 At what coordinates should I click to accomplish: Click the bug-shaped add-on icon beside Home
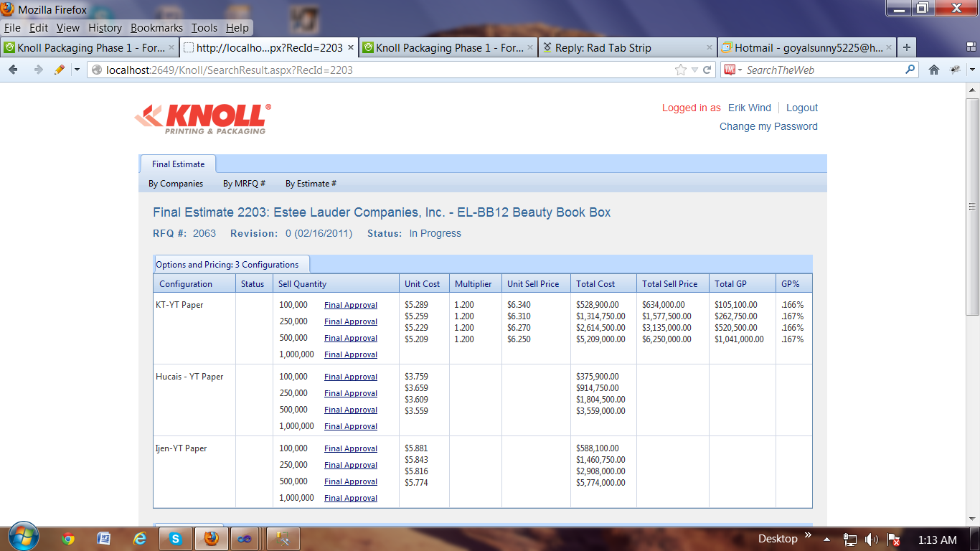pyautogui.click(x=955, y=70)
